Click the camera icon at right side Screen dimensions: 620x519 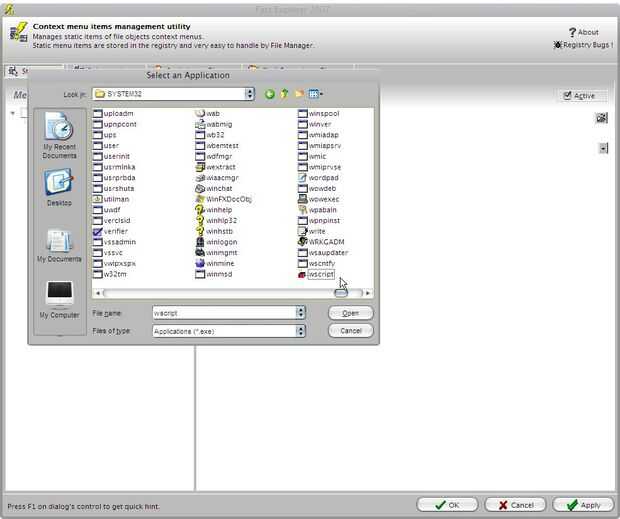point(601,117)
